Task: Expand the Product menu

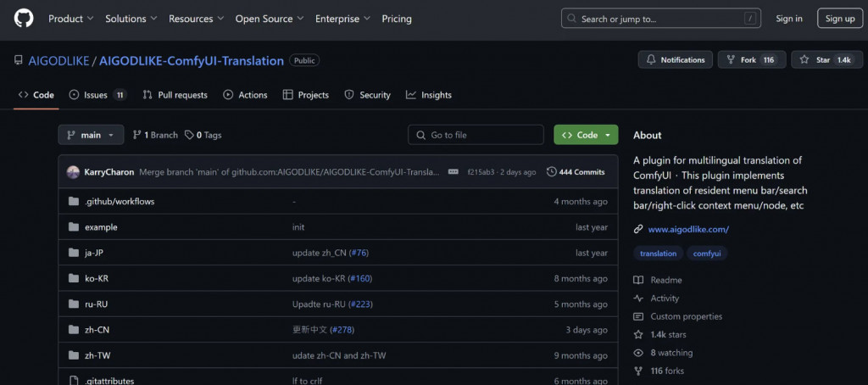Action: tap(71, 19)
